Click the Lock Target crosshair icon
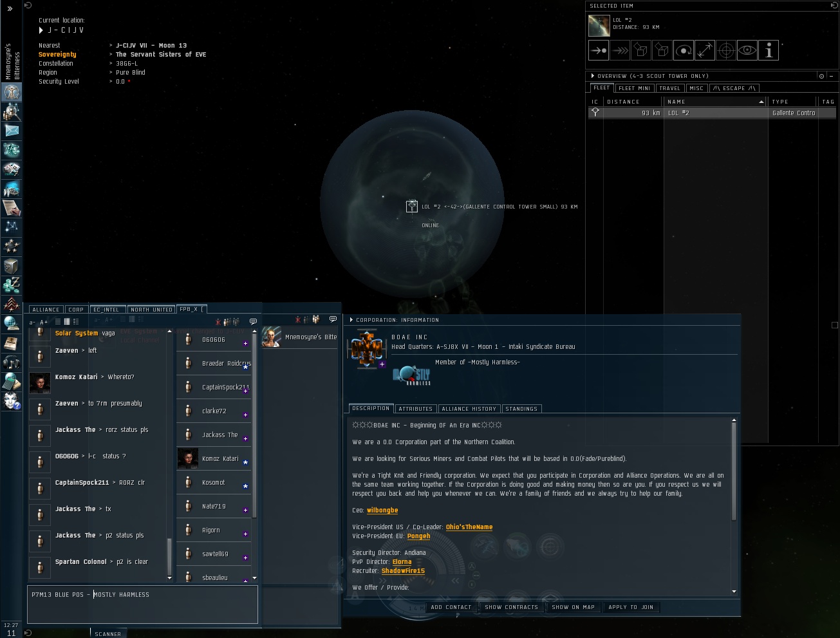The height and width of the screenshot is (638, 840). [726, 50]
